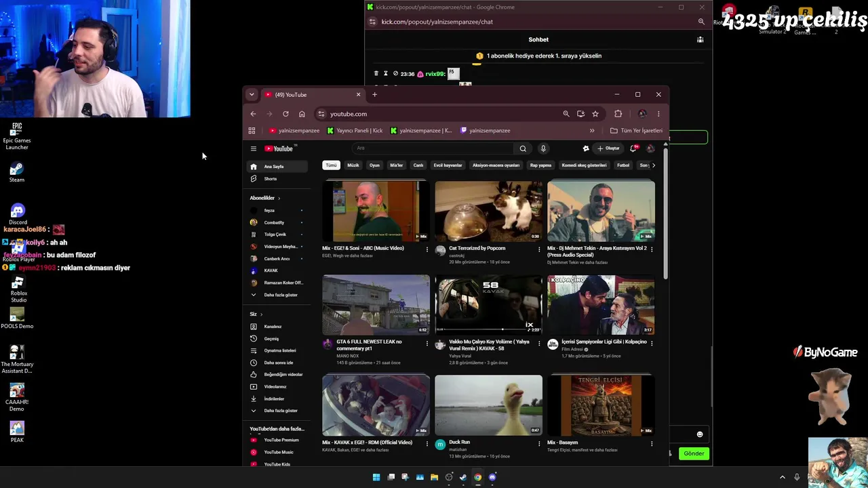
Task: Open options menu for Cat Terrorized by Popcorn
Action: pyautogui.click(x=540, y=249)
